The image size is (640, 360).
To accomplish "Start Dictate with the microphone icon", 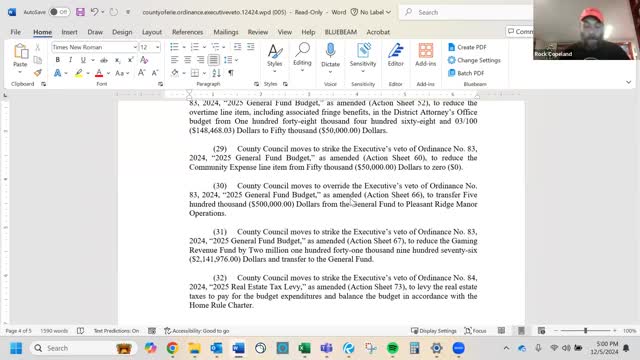I will click(330, 55).
